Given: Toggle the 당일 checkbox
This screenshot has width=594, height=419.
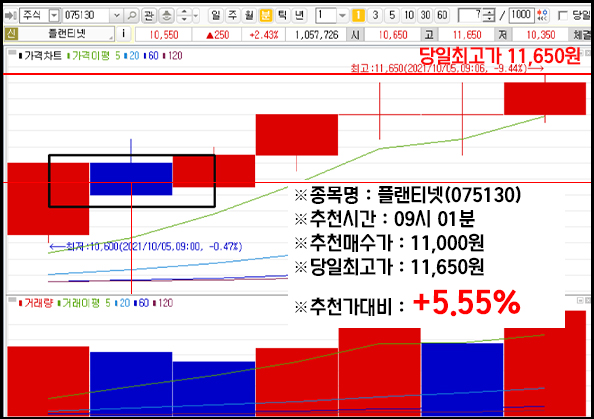Looking at the screenshot, I should coord(563,16).
